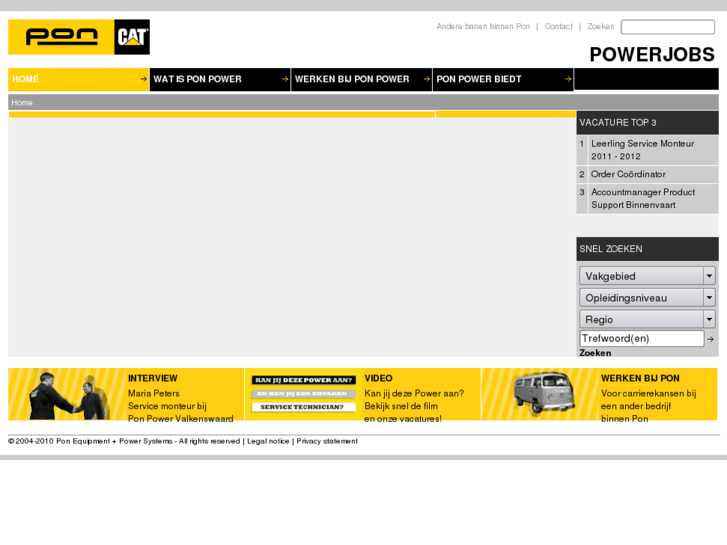Click the arrow beside the Trefwoord(en) field

710,339
